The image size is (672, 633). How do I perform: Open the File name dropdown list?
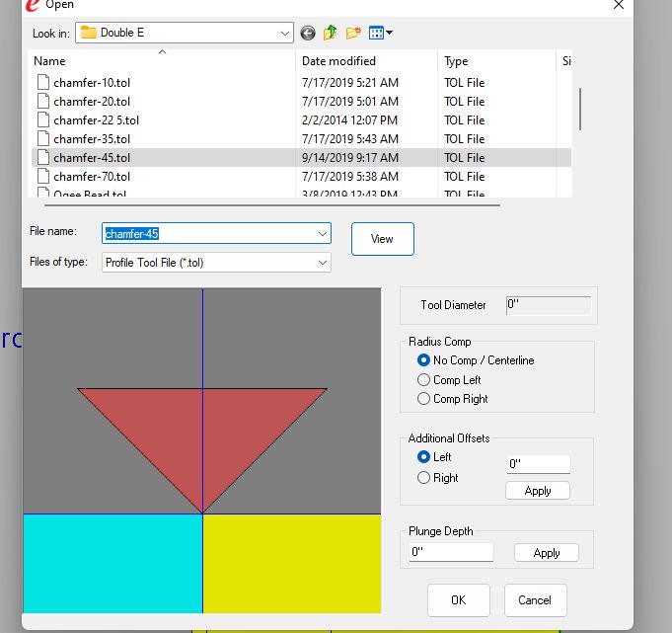pos(323,234)
